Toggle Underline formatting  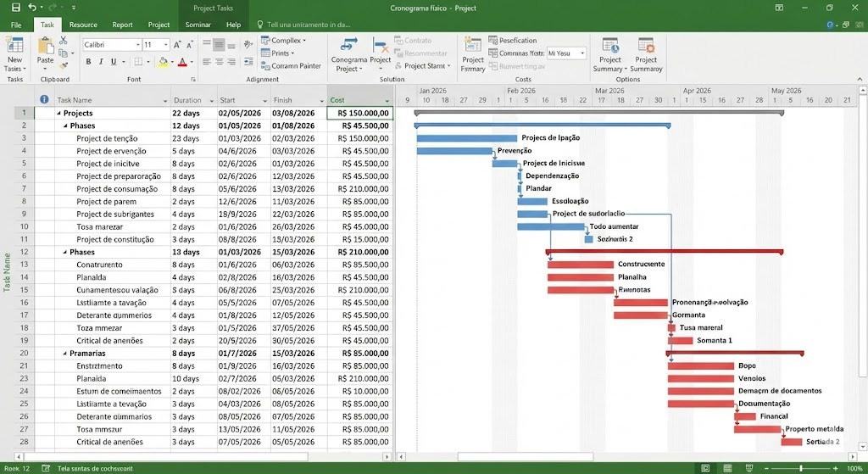[x=113, y=62]
